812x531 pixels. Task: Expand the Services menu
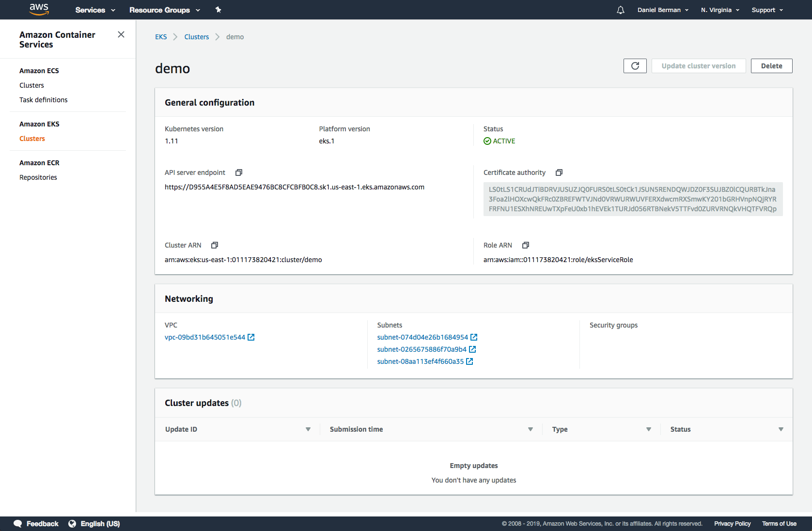coord(95,10)
